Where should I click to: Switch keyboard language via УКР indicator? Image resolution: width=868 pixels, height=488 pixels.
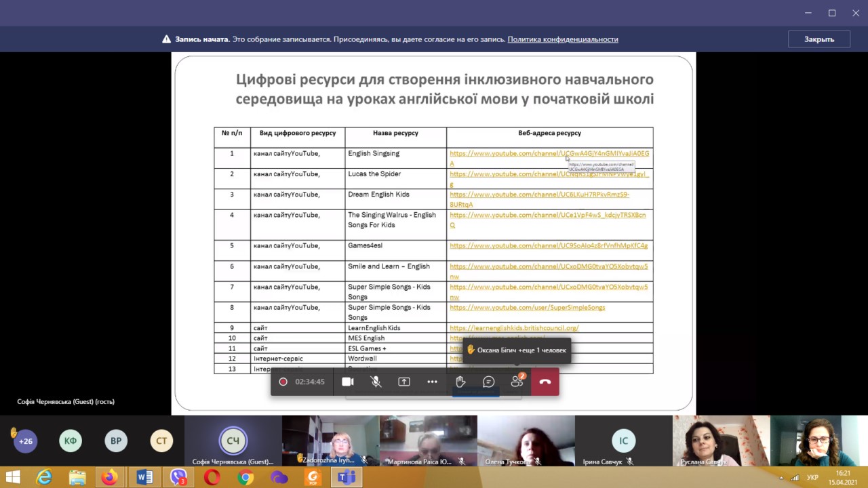click(x=812, y=478)
